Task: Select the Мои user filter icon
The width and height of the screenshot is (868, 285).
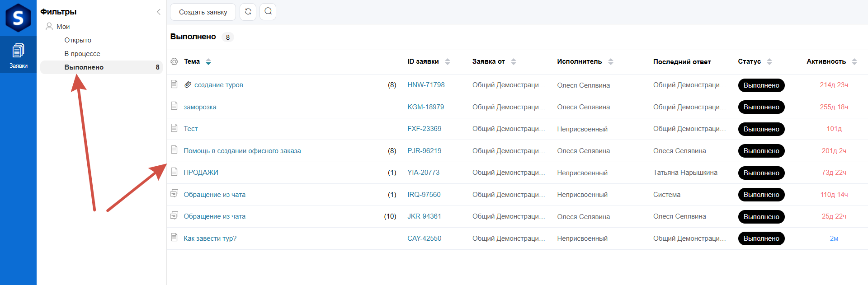Action: (49, 26)
